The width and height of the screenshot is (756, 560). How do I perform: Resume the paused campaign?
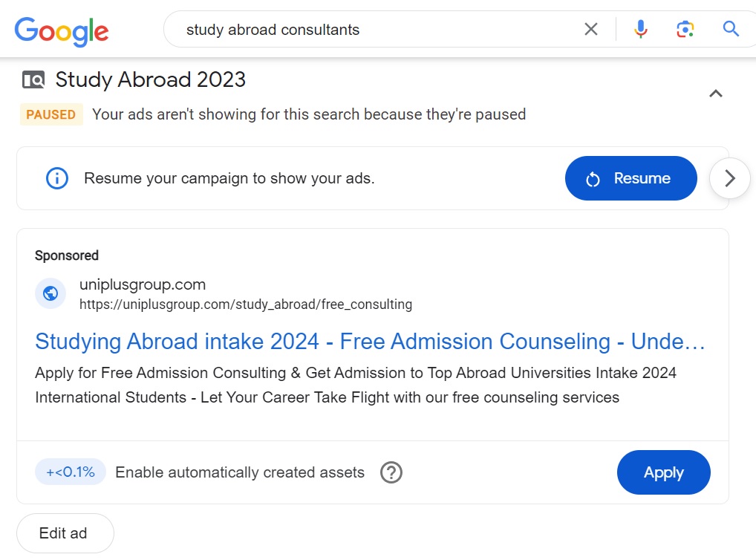coord(630,178)
